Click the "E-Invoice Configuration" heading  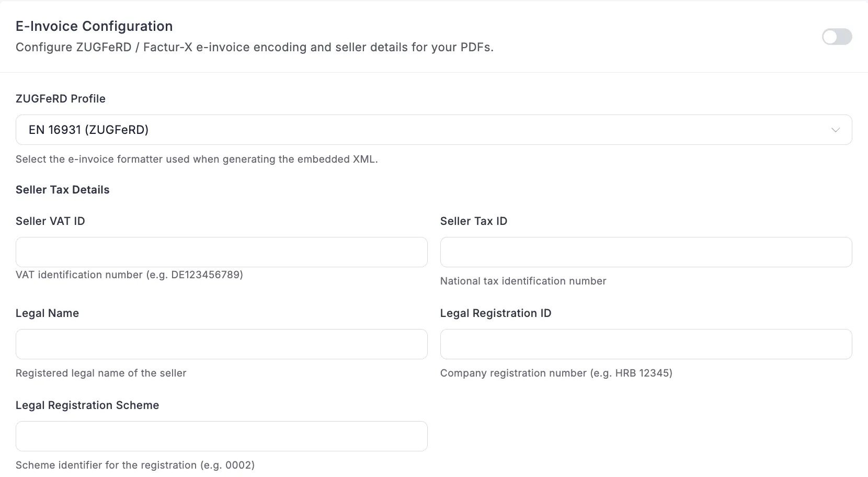coord(94,26)
